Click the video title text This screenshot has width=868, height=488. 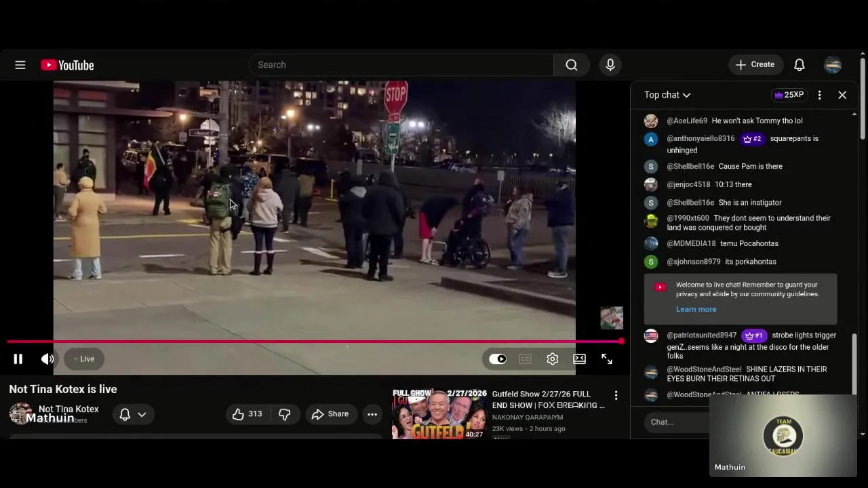point(63,389)
